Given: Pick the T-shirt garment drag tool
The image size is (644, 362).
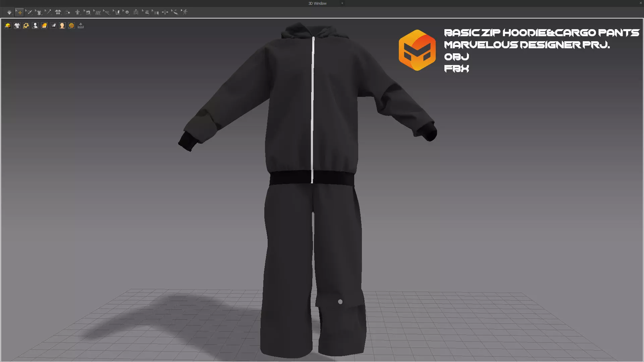Looking at the screenshot, I should coord(39,12).
